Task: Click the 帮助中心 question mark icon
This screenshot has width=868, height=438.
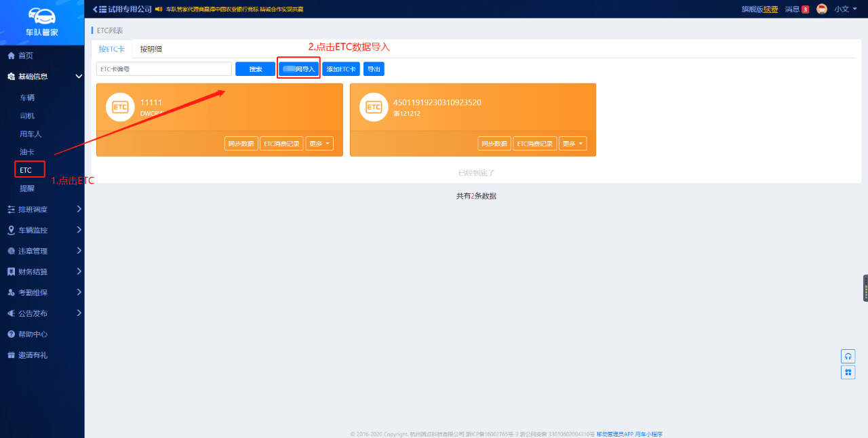Action: [11, 334]
